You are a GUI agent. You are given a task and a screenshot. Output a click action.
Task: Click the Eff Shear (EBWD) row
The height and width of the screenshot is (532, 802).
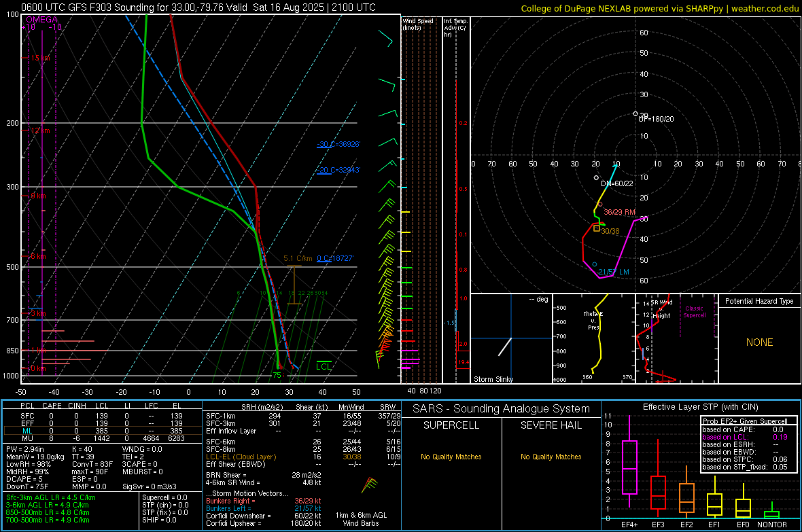(x=303, y=464)
